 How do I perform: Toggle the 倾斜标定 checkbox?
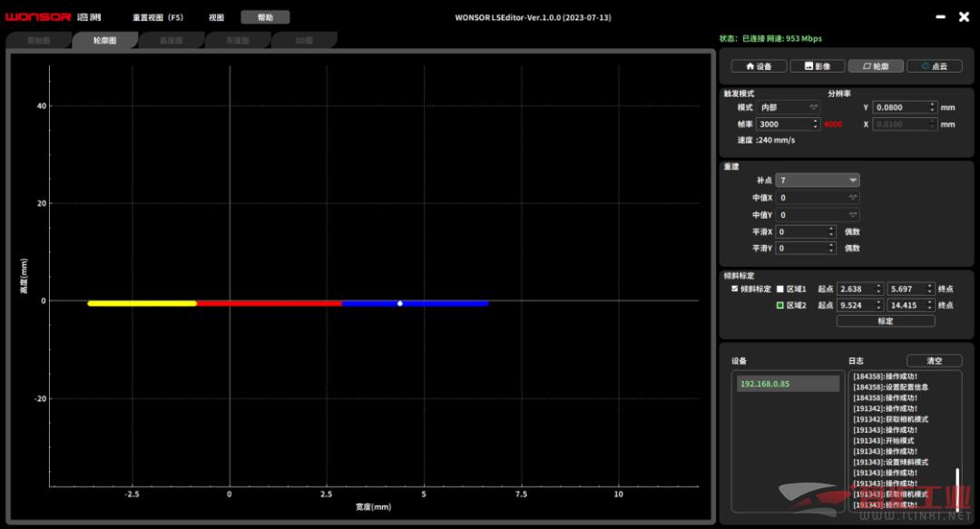coord(734,289)
